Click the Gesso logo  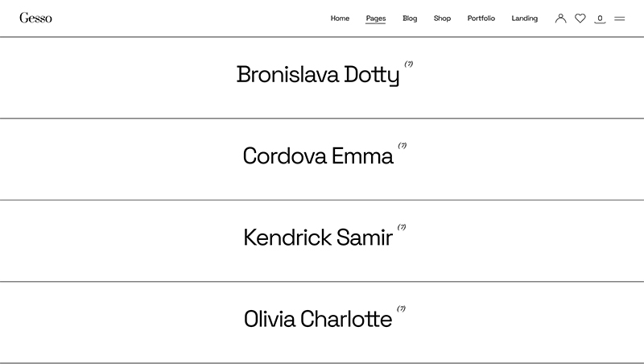(x=35, y=19)
